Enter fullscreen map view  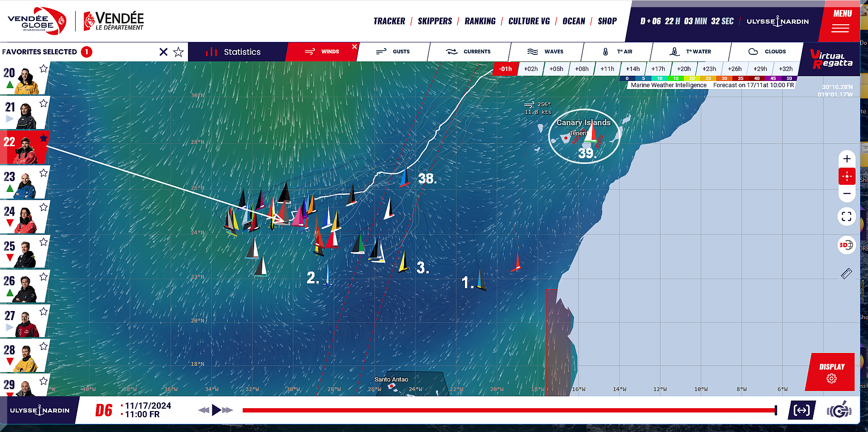coord(847,217)
